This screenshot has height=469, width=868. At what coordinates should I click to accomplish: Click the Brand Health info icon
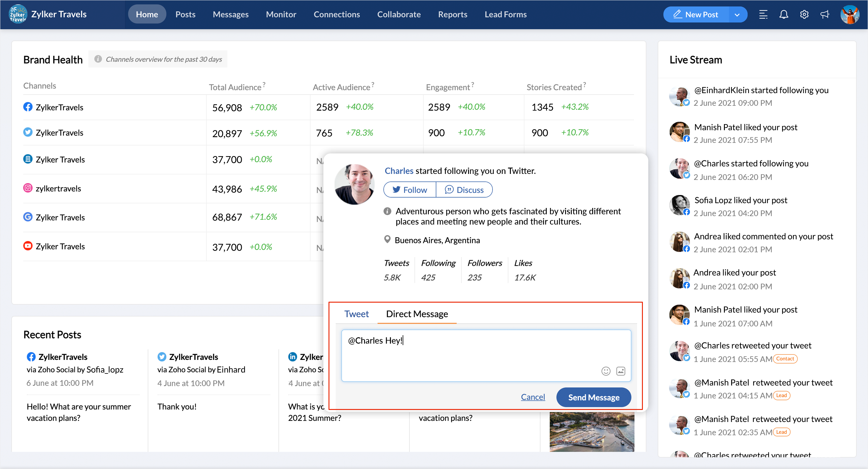click(98, 59)
